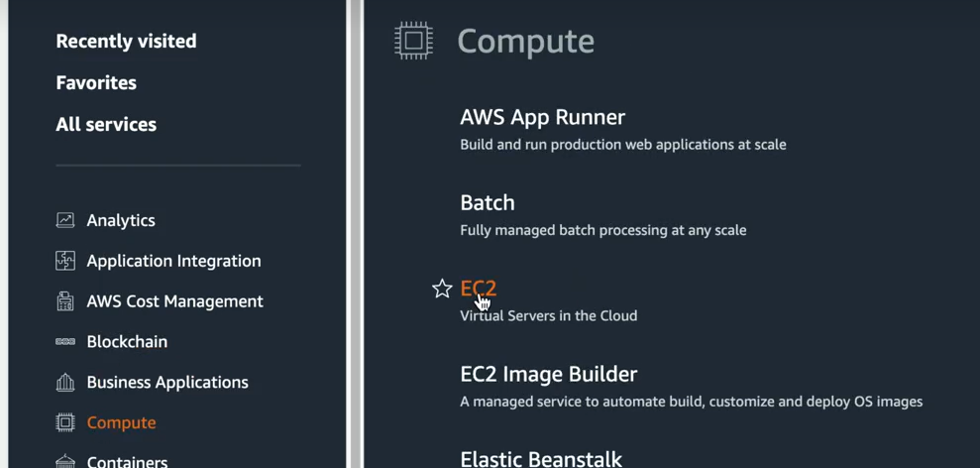This screenshot has width=980, height=468.
Task: Click the Containers icon in sidebar
Action: (65, 462)
